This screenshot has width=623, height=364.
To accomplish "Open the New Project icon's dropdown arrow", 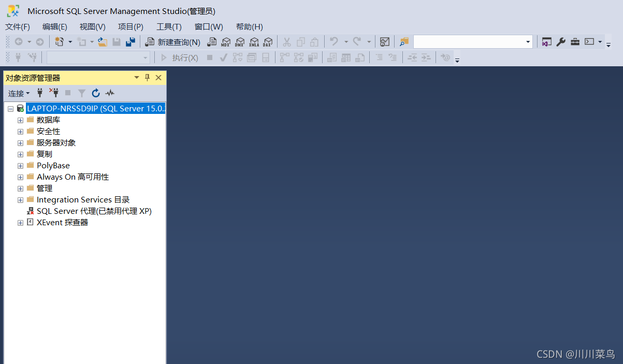I will tap(70, 42).
